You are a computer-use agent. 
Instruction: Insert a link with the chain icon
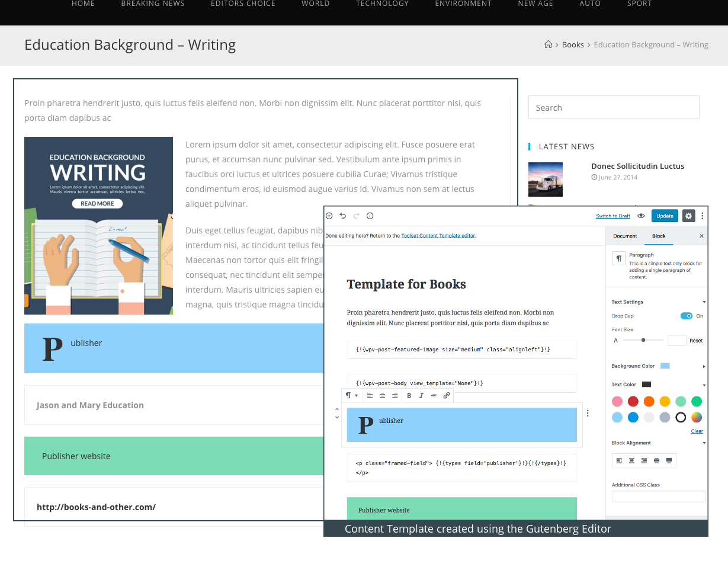(x=447, y=395)
